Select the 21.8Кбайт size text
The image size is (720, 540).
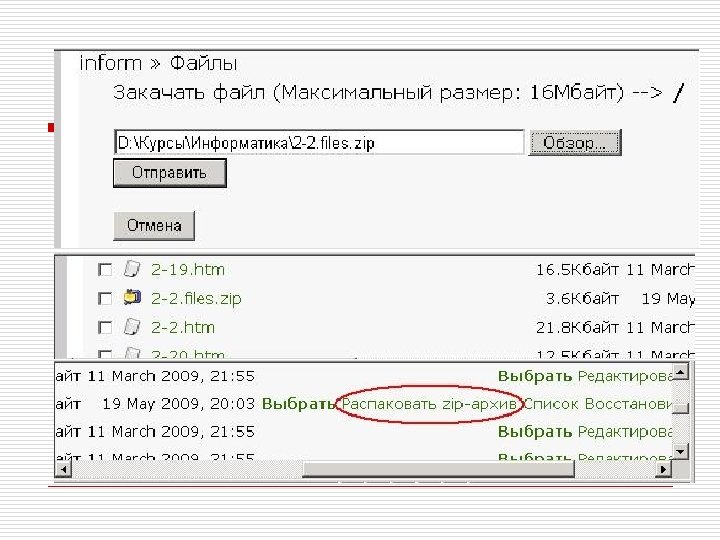[x=577, y=328]
